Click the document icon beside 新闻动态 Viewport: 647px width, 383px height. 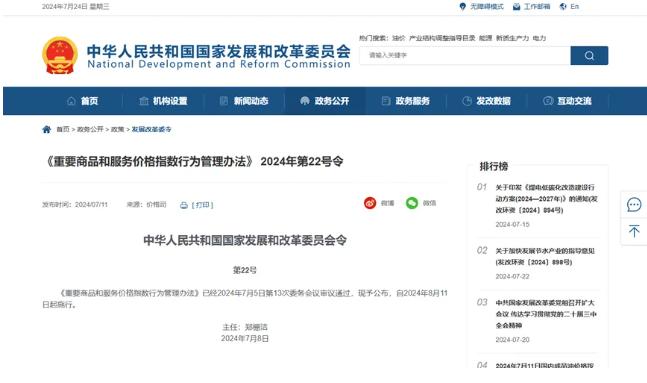pyautogui.click(x=224, y=101)
